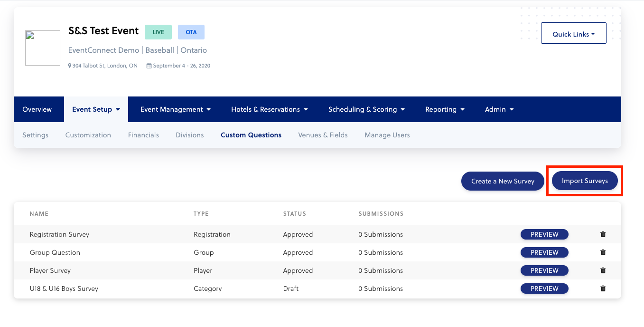This screenshot has height=327, width=644.
Task: Click Create a New Survey button
Action: (x=503, y=181)
